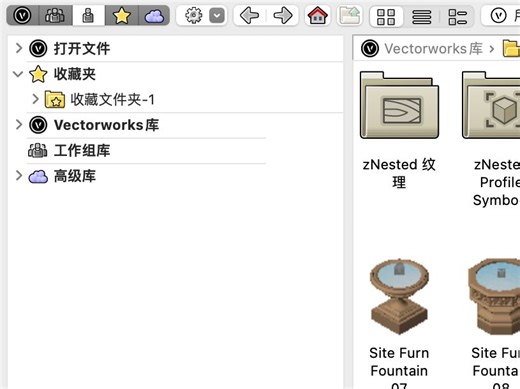Viewport: 520px width, 389px height.
Task: Select the Site Furn Fountain 07 thumbnail
Action: point(399,297)
